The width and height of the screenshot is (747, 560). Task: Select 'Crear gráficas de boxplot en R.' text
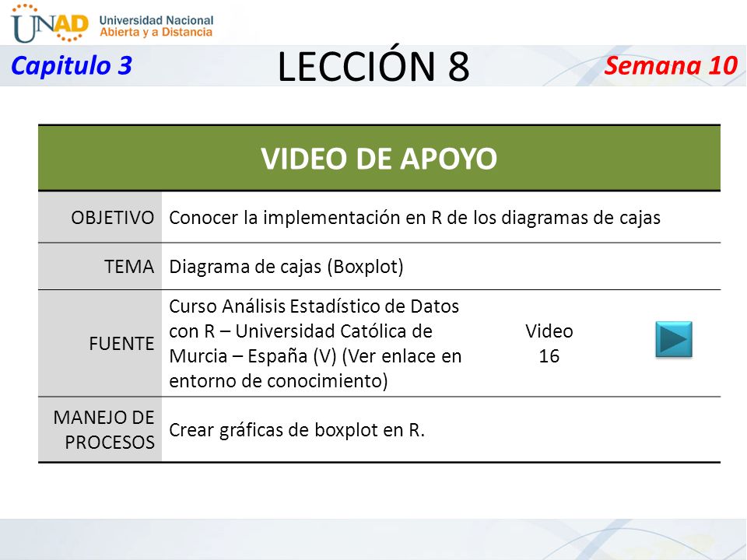point(296,430)
